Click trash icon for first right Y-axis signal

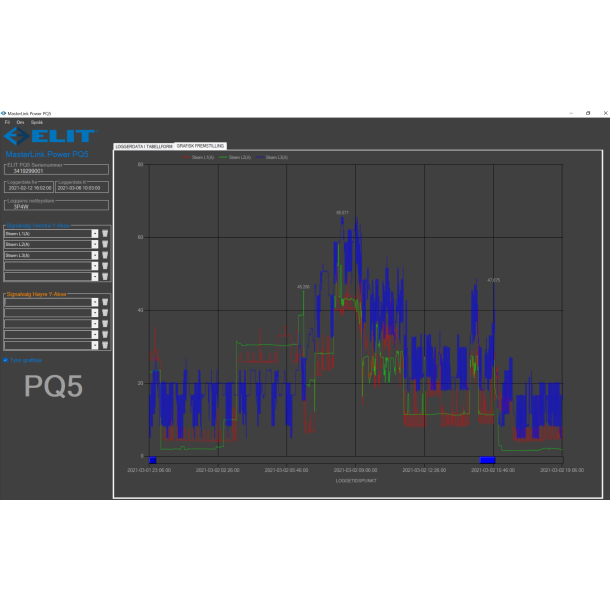[x=105, y=302]
